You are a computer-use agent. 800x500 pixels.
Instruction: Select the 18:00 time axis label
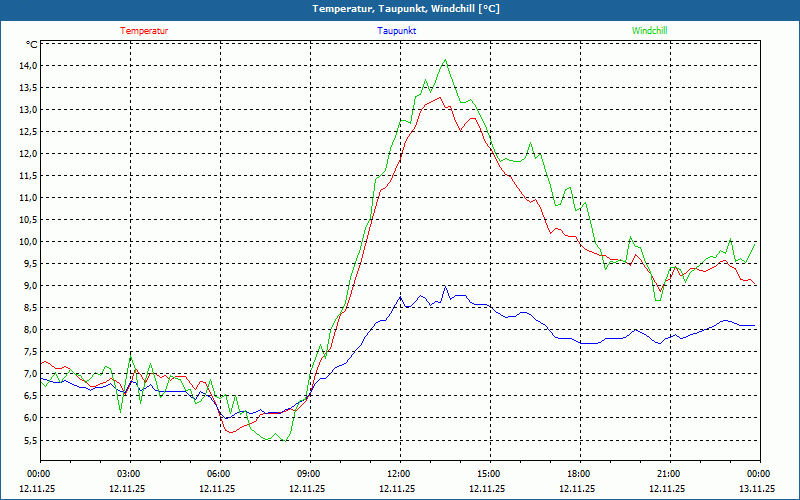(579, 474)
